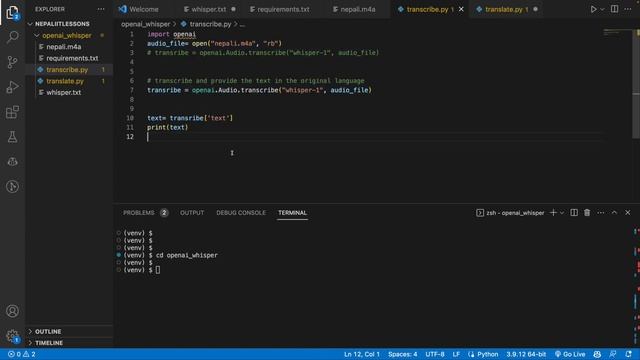Viewport: 640px width, 360px height.
Task: Switch to the whisper.txt tab
Action: 209,9
